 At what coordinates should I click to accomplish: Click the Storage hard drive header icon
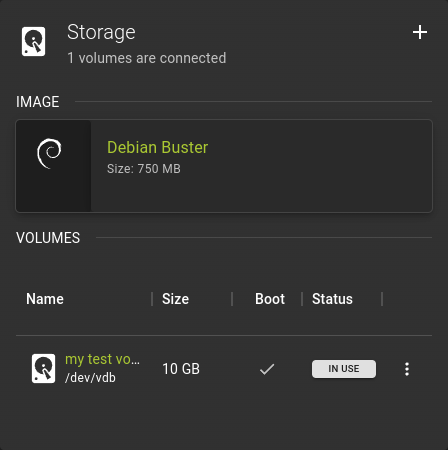(33, 41)
